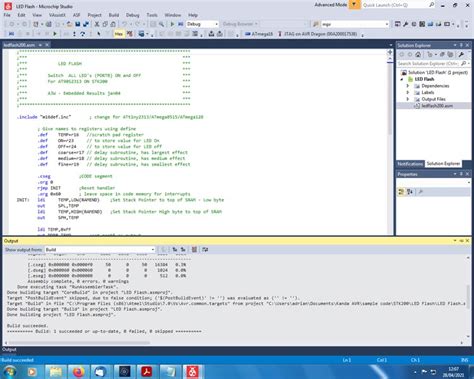Click the Microchip Studio taskbar icon
Viewport: 474px width, 379px height.
(193, 372)
